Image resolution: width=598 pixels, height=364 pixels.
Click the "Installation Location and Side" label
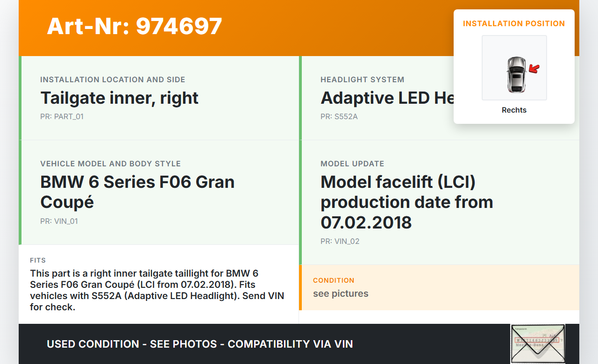coord(113,79)
